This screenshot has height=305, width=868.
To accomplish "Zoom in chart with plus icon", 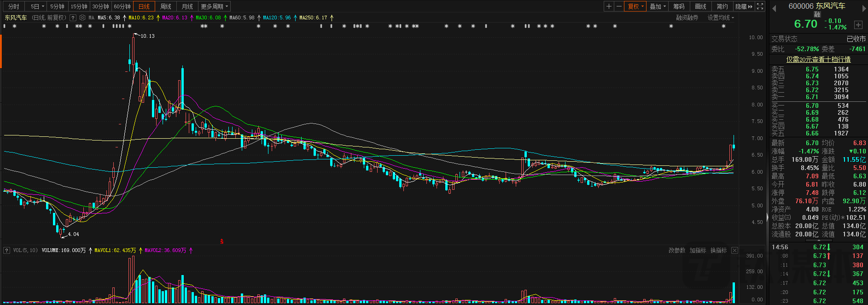I will pos(609,6).
